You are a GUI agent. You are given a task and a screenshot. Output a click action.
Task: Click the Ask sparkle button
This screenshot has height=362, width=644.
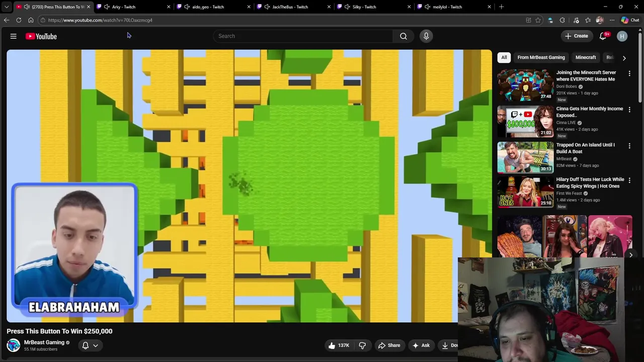(421, 345)
